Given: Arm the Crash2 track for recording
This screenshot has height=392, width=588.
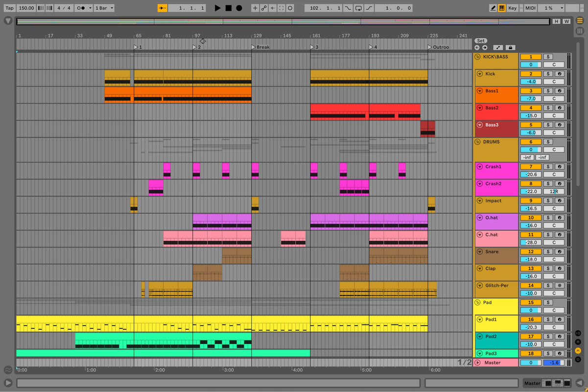Looking at the screenshot, I should pyautogui.click(x=560, y=184).
